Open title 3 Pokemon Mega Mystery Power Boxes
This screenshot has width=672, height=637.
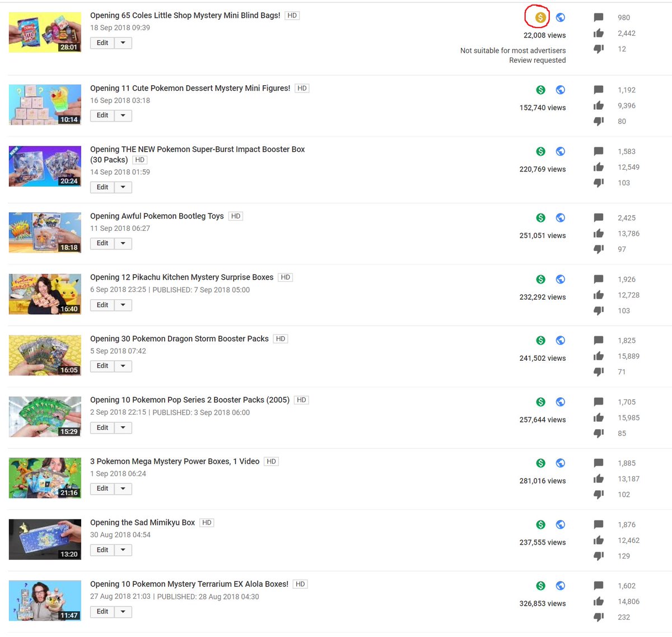coord(175,462)
